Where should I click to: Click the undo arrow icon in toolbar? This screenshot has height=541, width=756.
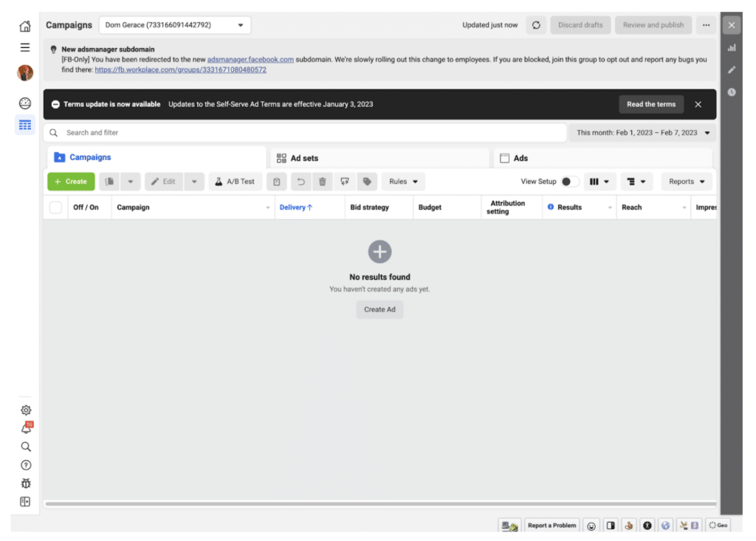301,182
